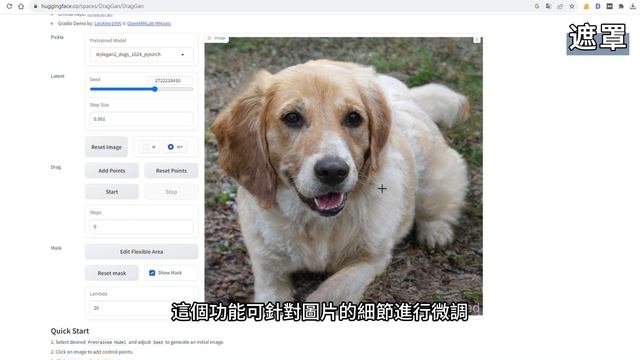Viewport: 640px width, 360px height.
Task: Toggle the Show Mask checkbox
Action: 152,273
